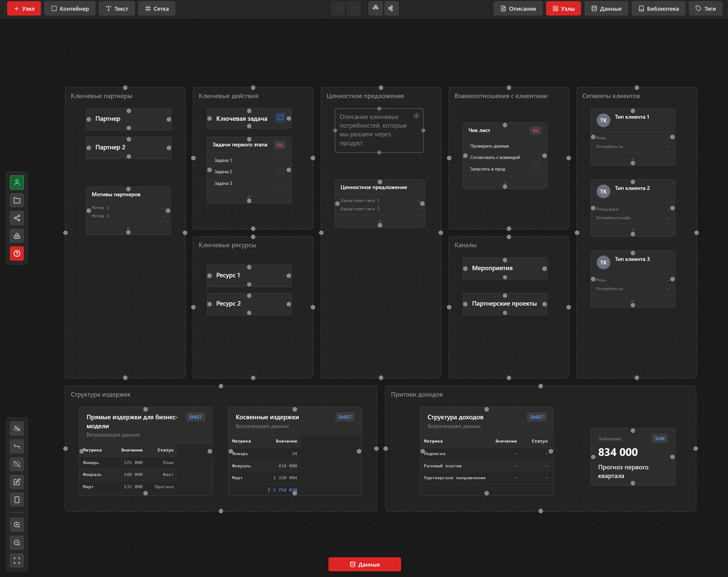Select the Партнер node

coord(129,119)
